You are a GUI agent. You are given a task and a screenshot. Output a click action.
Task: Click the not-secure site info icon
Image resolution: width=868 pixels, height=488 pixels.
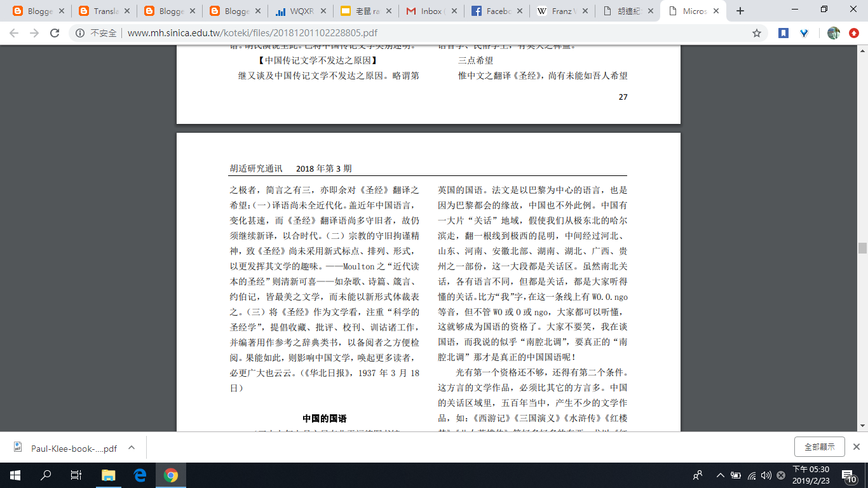pyautogui.click(x=79, y=34)
